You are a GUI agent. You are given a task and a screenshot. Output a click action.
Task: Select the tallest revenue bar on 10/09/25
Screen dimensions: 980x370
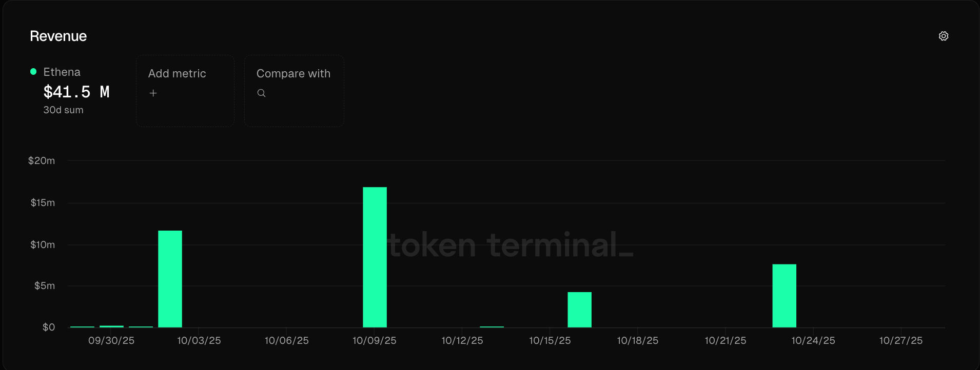point(374,256)
